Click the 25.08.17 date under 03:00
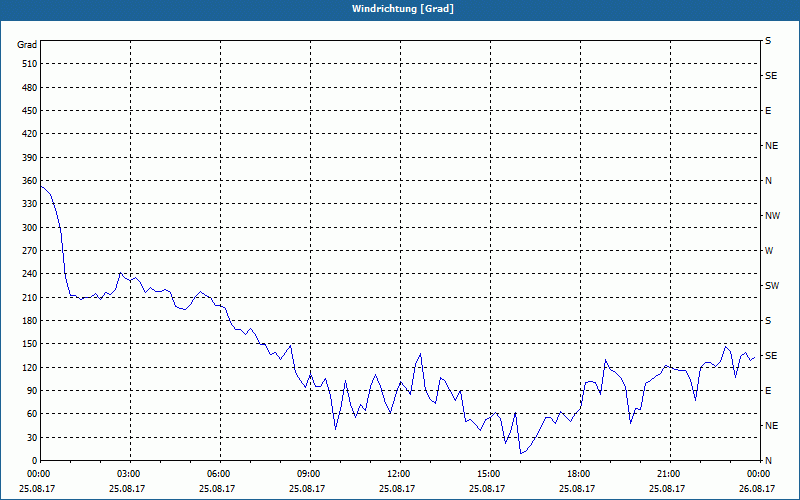This screenshot has width=800, height=500. coord(128,488)
